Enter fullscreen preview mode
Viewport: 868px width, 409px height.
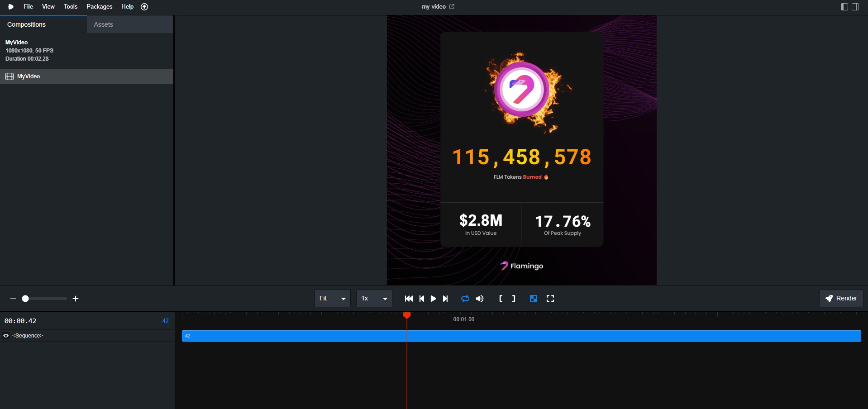tap(550, 299)
